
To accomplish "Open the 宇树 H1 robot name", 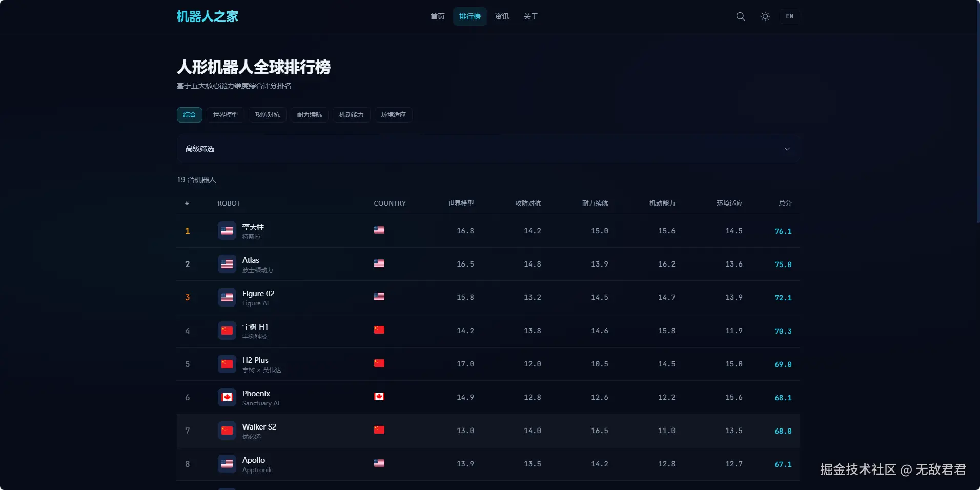I will [x=255, y=327].
